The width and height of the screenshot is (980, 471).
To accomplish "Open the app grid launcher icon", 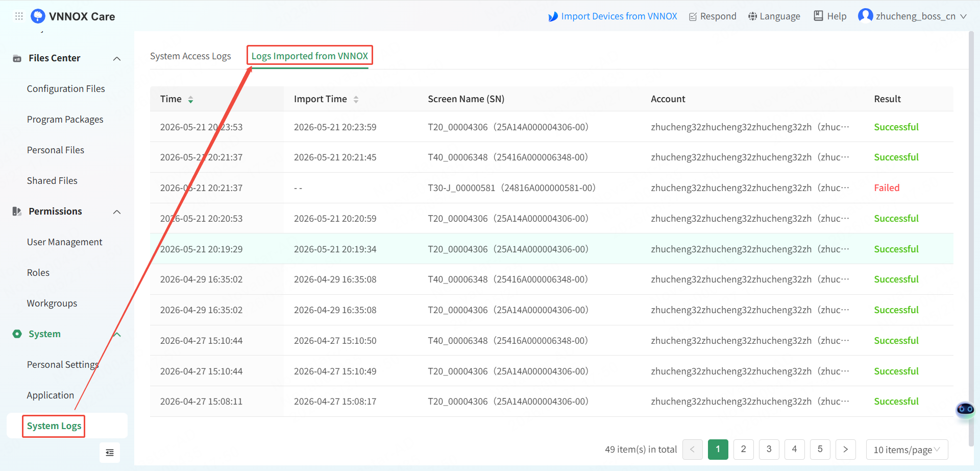I will point(19,16).
